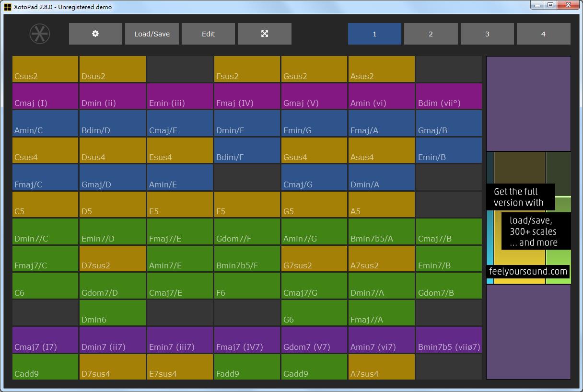Image resolution: width=583 pixels, height=392 pixels.
Task: Trigger the G7sus2 chord pad
Action: (x=314, y=259)
